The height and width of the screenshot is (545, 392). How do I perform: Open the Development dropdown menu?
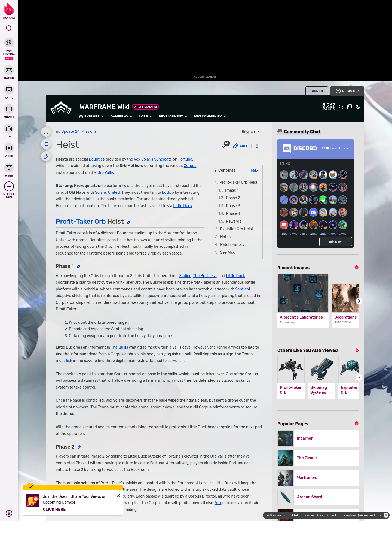pos(173,116)
